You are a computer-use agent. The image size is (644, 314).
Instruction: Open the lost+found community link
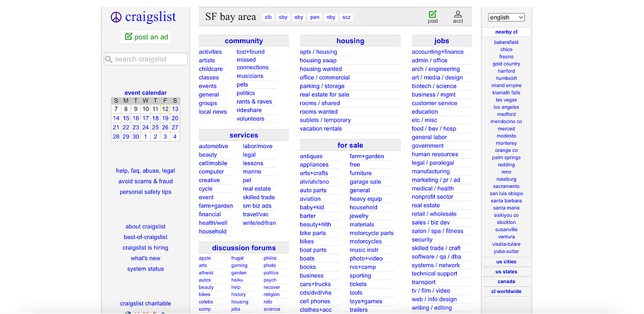251,52
